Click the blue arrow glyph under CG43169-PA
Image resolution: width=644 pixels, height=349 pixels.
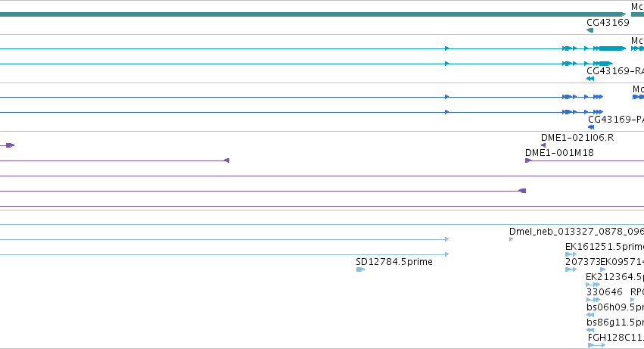tap(591, 127)
